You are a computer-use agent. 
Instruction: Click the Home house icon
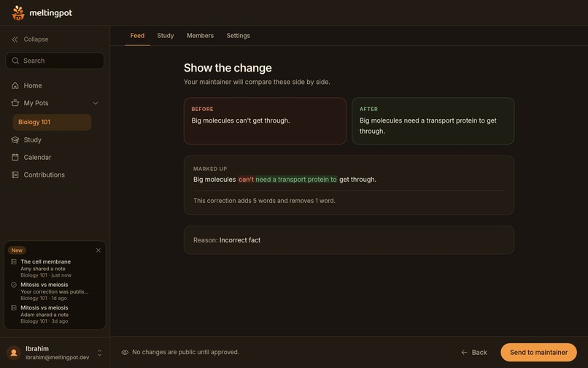tap(15, 85)
